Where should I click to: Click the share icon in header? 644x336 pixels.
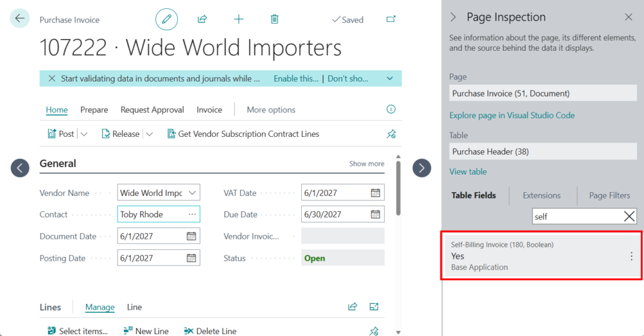point(202,19)
